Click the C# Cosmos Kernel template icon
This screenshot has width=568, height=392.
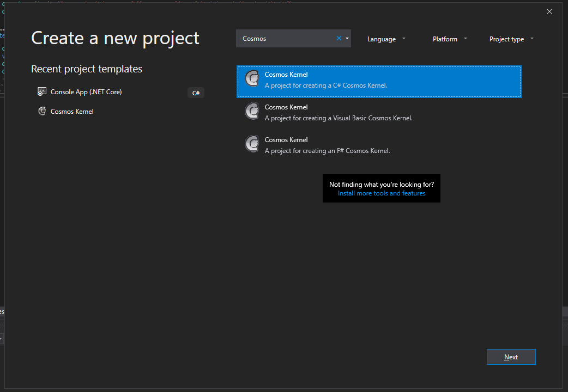pyautogui.click(x=252, y=79)
